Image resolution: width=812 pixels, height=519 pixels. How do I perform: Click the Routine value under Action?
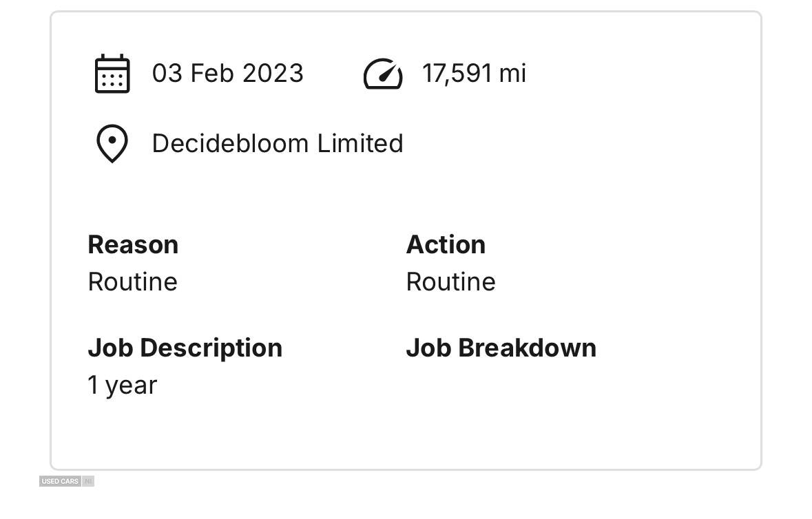pyautogui.click(x=450, y=282)
